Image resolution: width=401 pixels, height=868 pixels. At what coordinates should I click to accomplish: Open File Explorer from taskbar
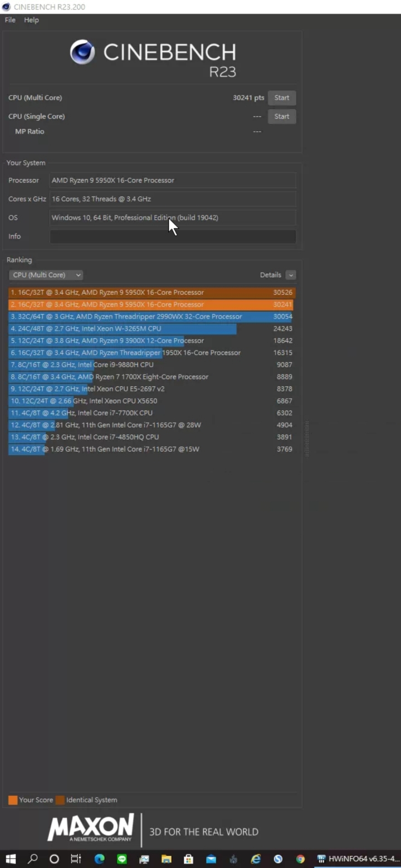coord(167,859)
